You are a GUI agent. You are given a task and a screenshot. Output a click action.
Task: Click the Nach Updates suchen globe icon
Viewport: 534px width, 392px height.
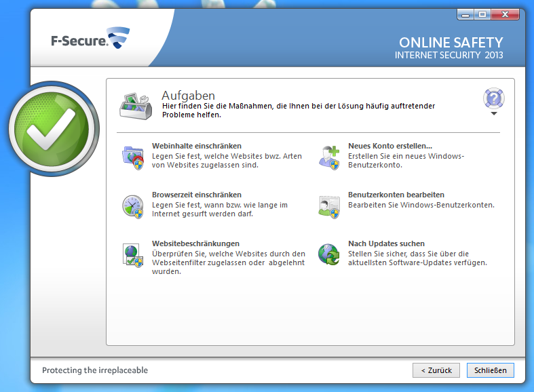click(x=329, y=254)
